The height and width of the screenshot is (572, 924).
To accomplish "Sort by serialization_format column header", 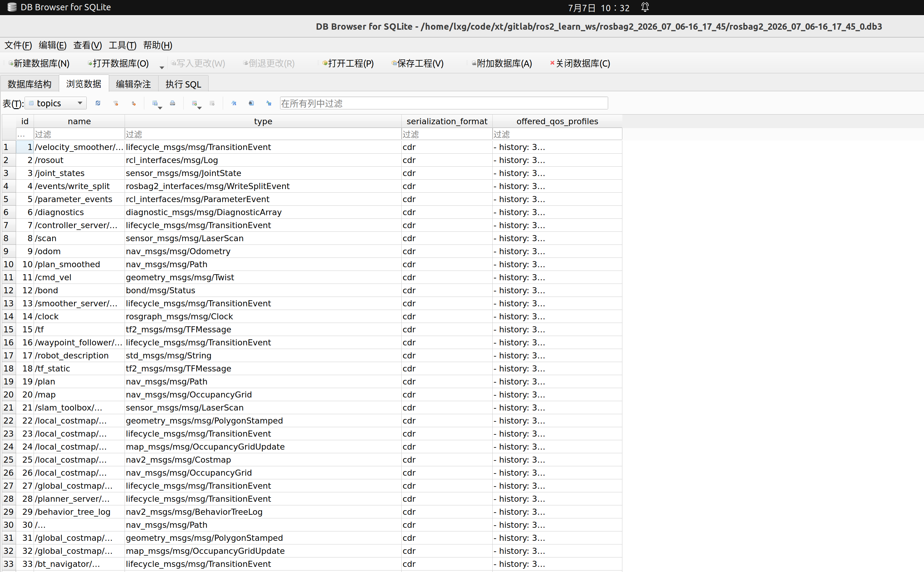I will tap(447, 121).
